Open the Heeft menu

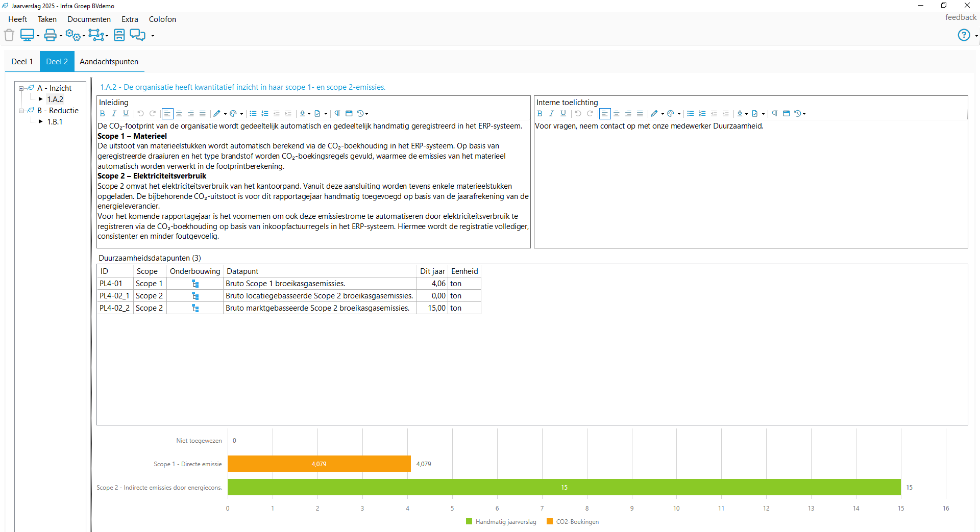point(18,19)
